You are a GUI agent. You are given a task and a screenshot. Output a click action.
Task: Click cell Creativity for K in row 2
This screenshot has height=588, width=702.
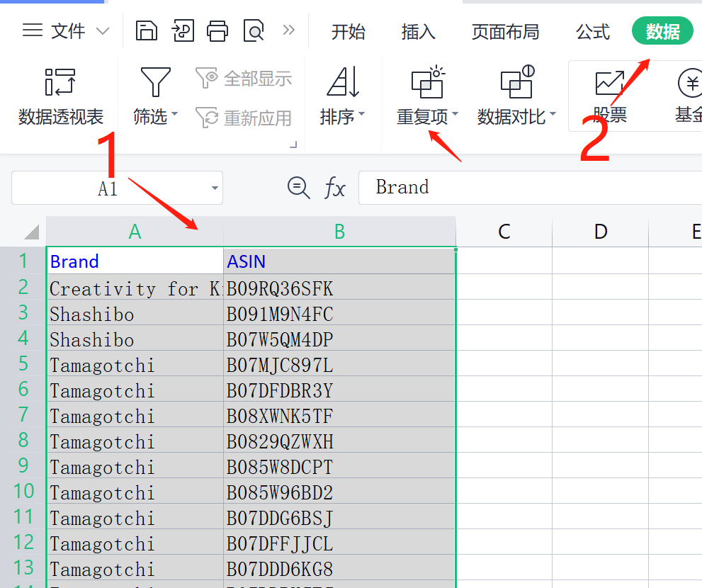click(x=135, y=287)
